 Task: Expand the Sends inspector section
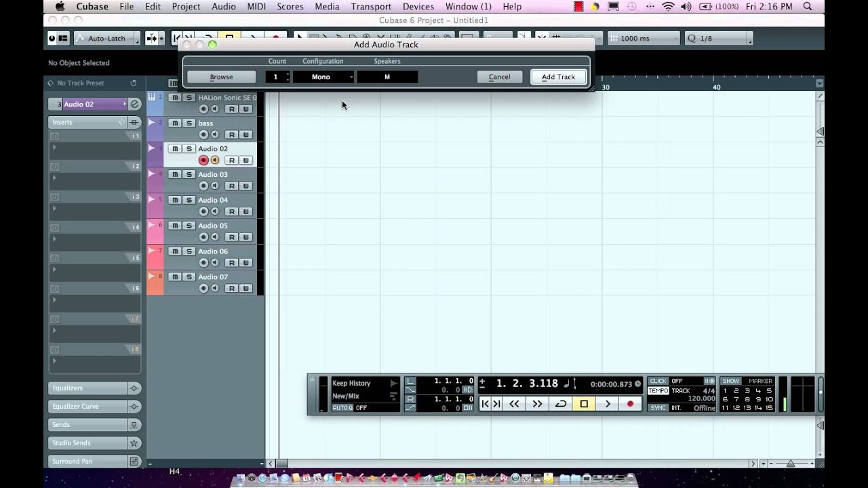point(87,425)
